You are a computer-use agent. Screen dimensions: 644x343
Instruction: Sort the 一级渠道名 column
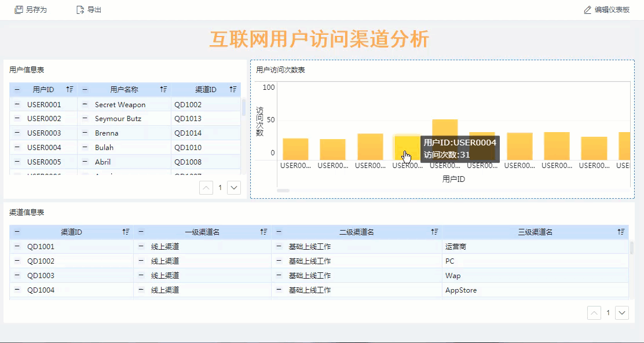(264, 232)
